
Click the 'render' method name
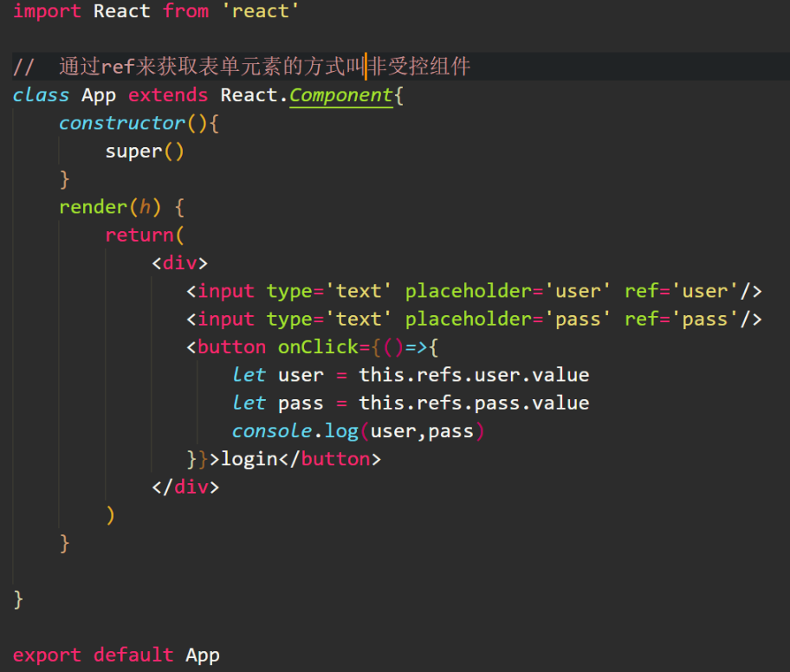(x=94, y=207)
